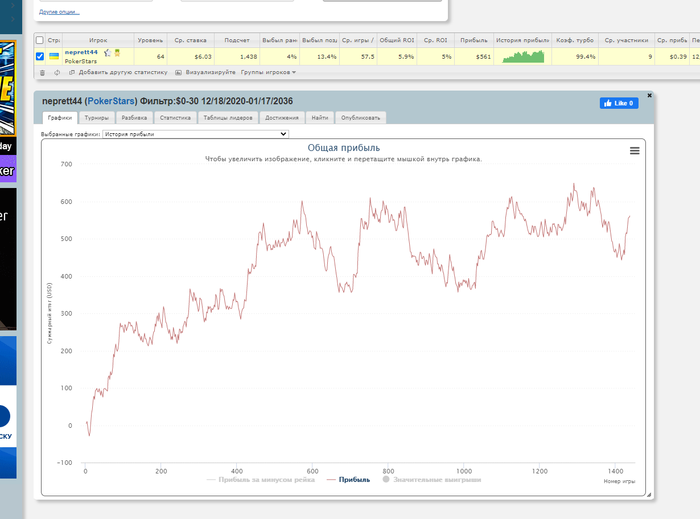
Task: Toggle the select-all checkbox in table header
Action: 40,40
